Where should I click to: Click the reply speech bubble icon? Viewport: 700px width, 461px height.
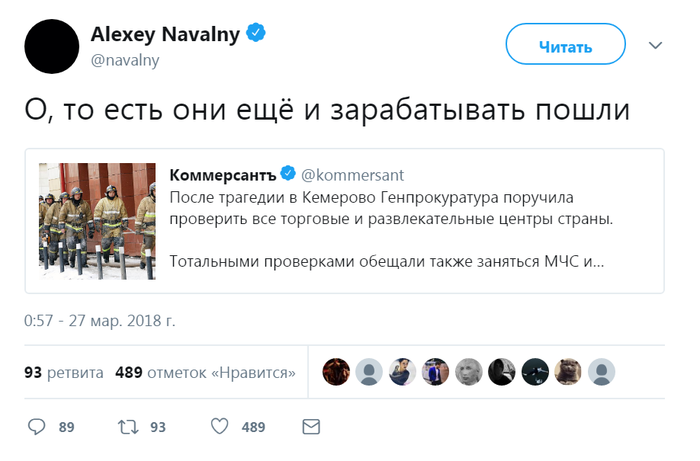[37, 427]
